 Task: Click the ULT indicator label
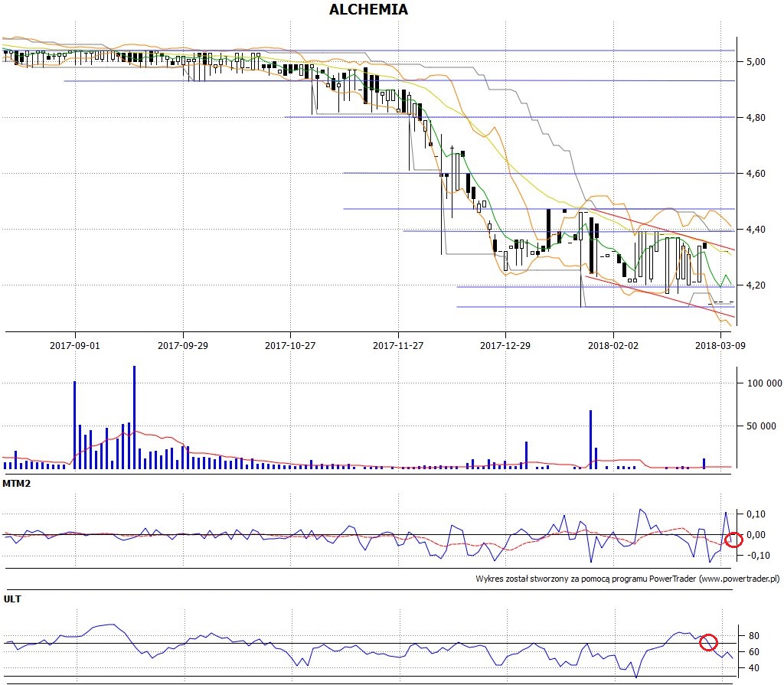coord(12,599)
